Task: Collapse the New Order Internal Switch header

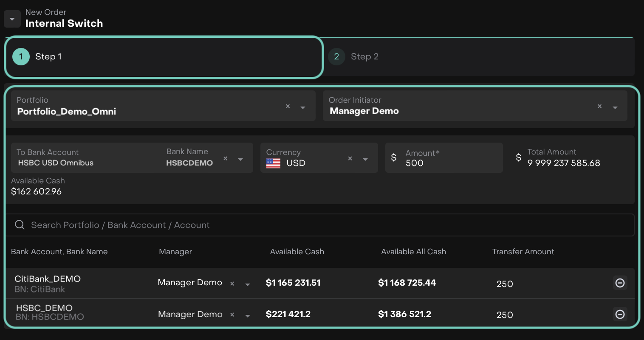Action: pyautogui.click(x=12, y=19)
